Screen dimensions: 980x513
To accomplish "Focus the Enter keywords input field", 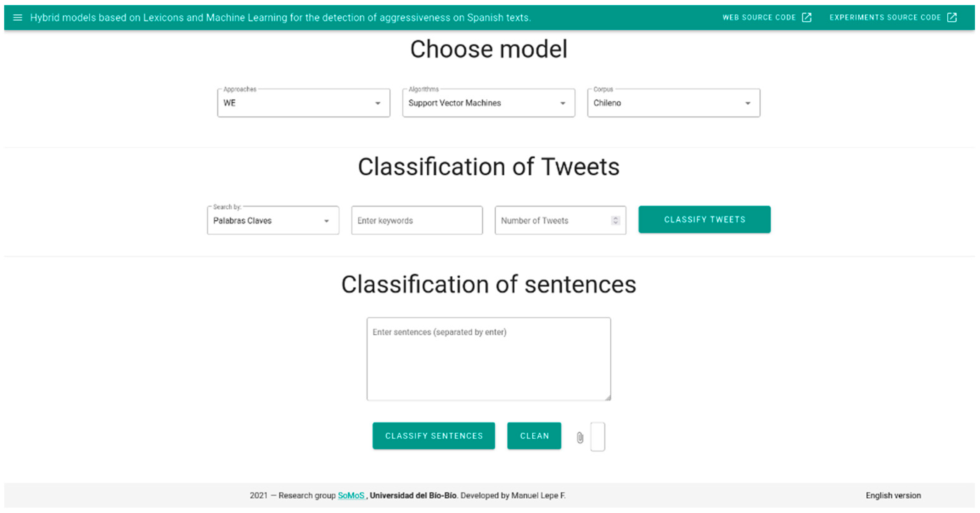I will point(417,221).
